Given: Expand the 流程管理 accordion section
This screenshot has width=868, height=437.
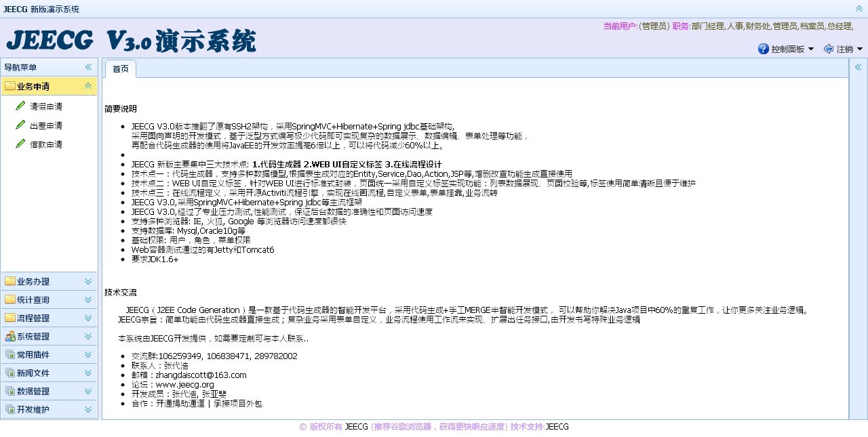Looking at the screenshot, I should (88, 318).
